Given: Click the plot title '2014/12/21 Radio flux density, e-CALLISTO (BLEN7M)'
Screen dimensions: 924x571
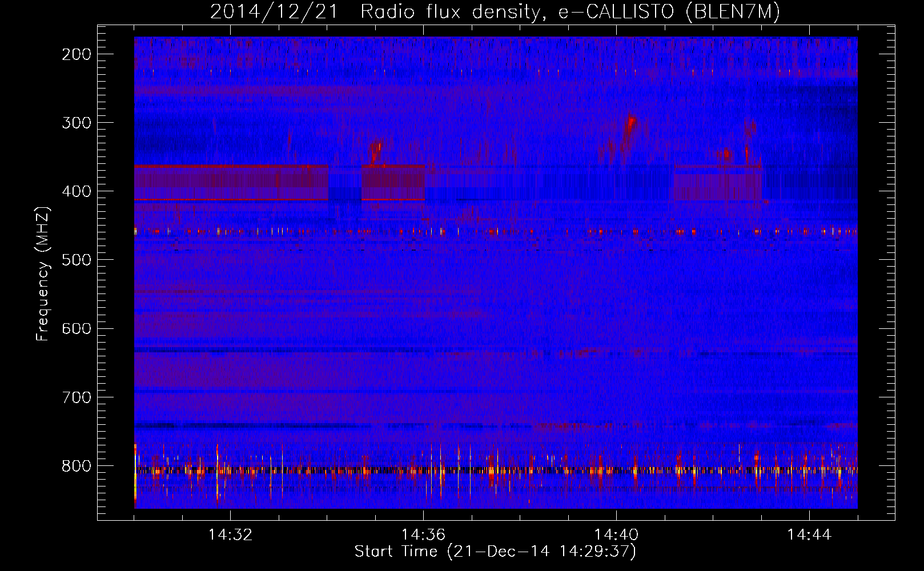Looking at the screenshot, I should (x=495, y=12).
